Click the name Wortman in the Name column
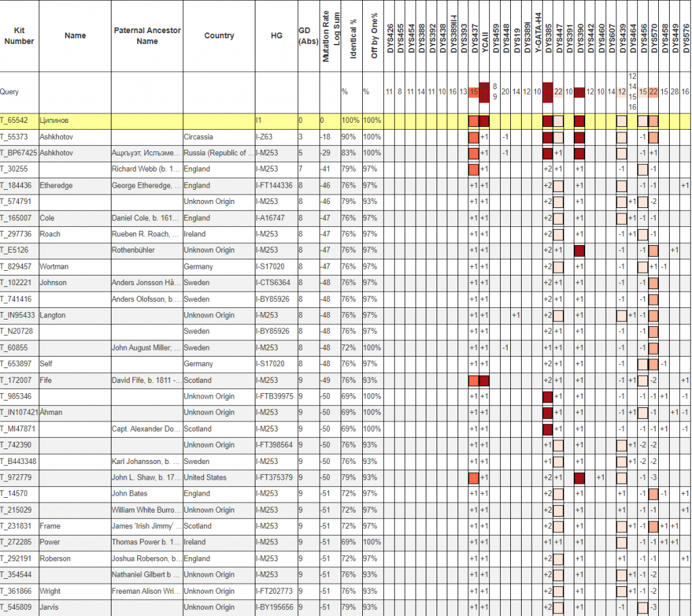The width and height of the screenshot is (692, 616). [x=54, y=267]
